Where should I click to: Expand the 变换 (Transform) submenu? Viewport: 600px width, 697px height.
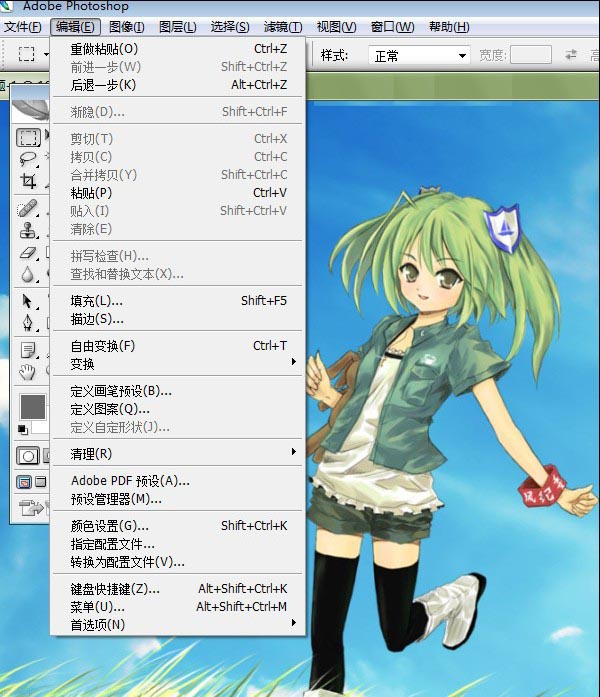coord(180,364)
